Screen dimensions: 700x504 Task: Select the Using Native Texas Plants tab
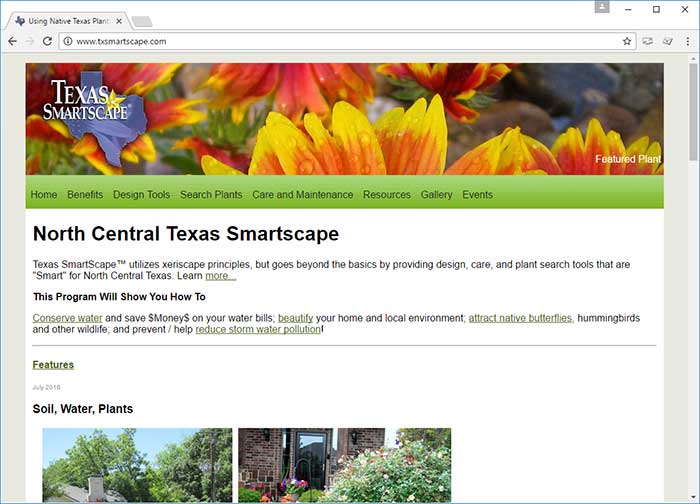pos(68,21)
